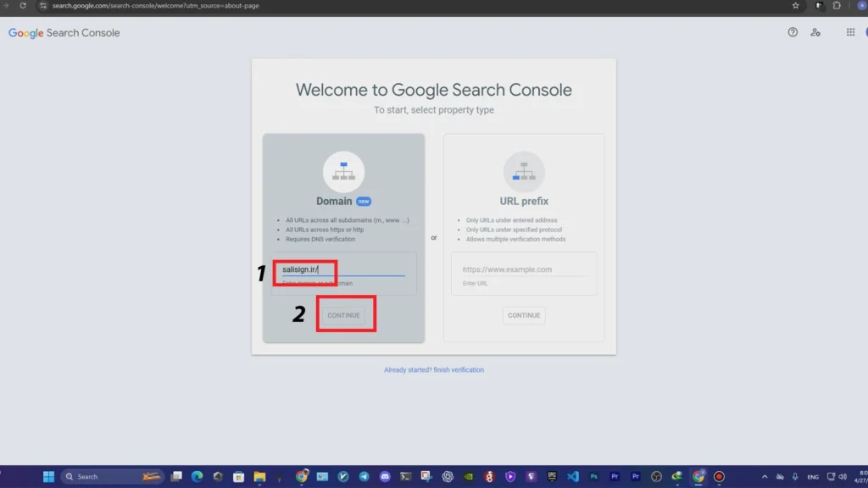The image size is (868, 488).
Task: Click the browser address bar URL
Action: click(x=156, y=6)
